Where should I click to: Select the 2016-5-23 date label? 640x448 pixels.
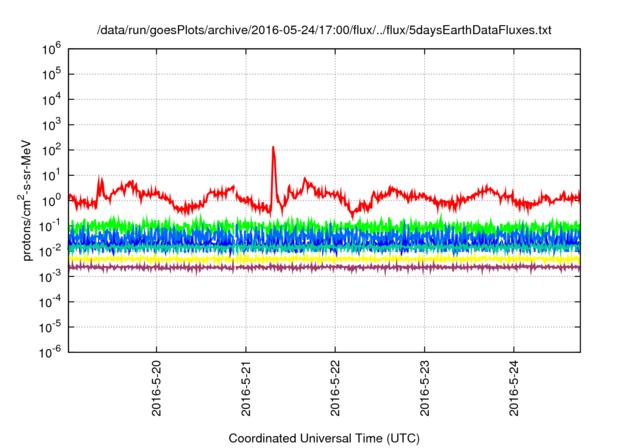point(424,388)
